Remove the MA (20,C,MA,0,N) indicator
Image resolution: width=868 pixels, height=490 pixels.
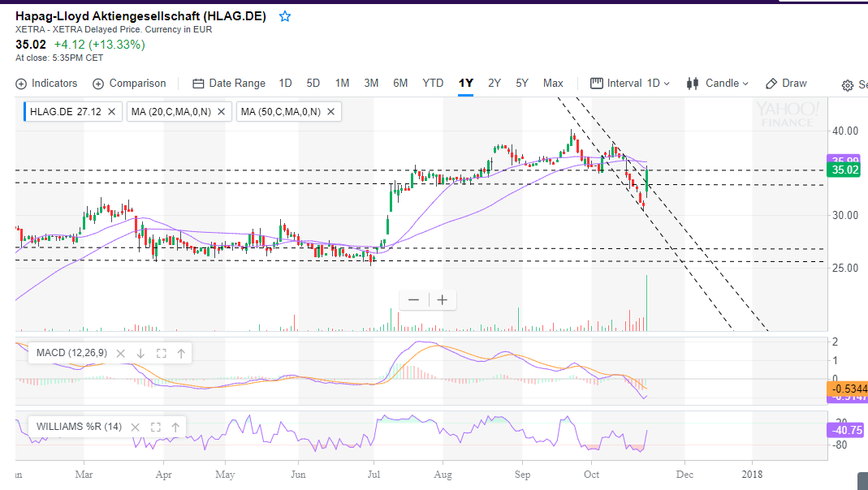tap(222, 112)
